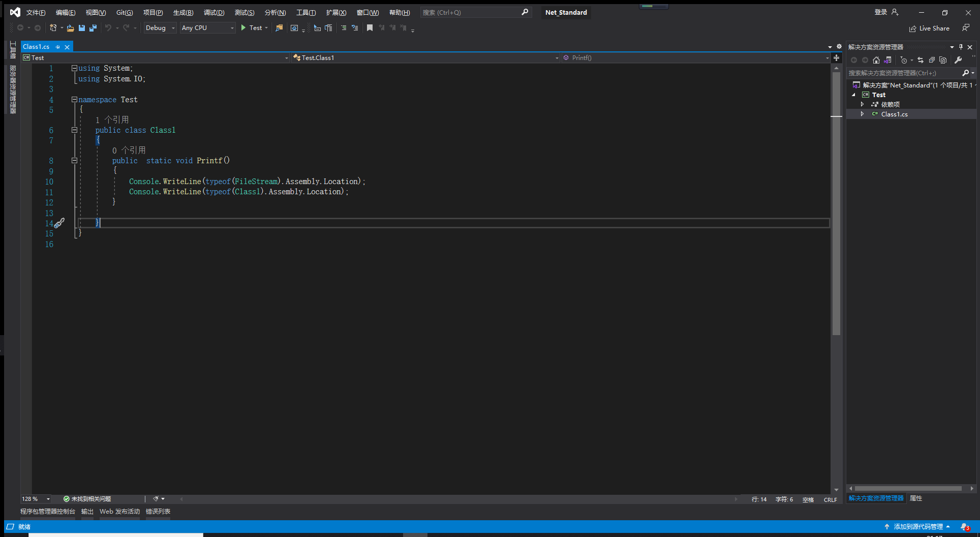Expand the Class1.cs tree node
Viewport: 980px width, 537px height.
(862, 114)
